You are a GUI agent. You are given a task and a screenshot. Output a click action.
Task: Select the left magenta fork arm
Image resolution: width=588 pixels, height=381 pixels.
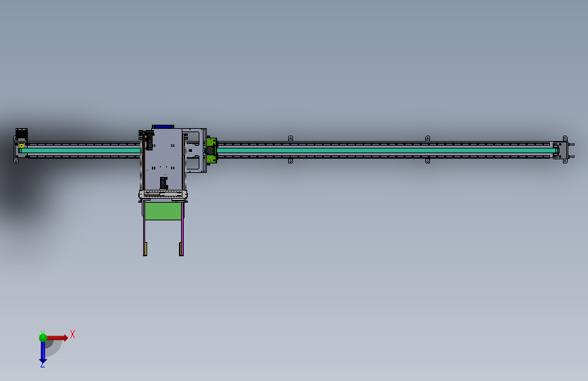tap(144, 228)
